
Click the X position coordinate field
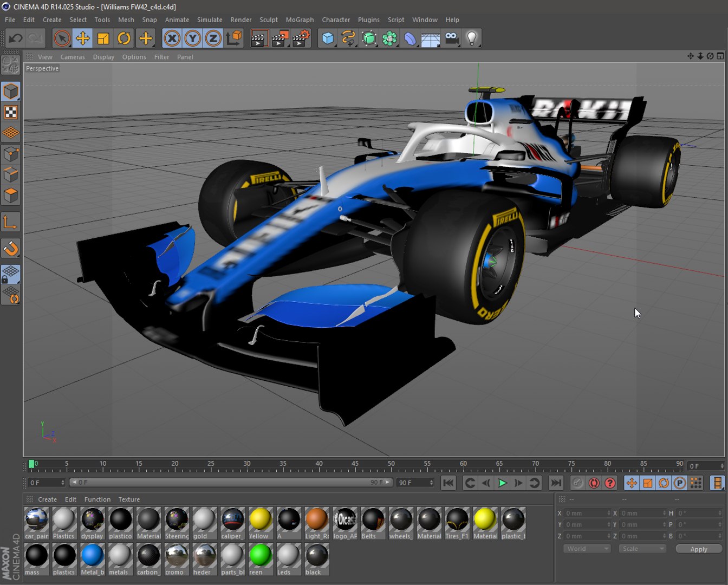point(587,513)
